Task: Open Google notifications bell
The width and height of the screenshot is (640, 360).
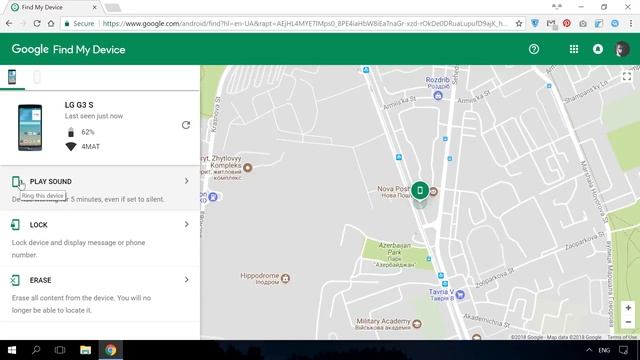Action: [x=598, y=49]
